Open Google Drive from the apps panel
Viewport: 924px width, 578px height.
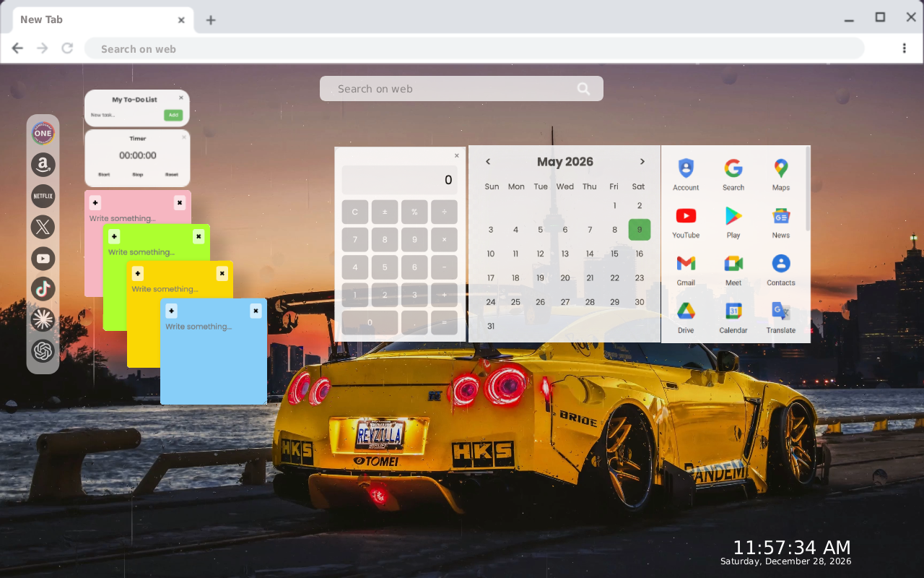pyautogui.click(x=686, y=317)
